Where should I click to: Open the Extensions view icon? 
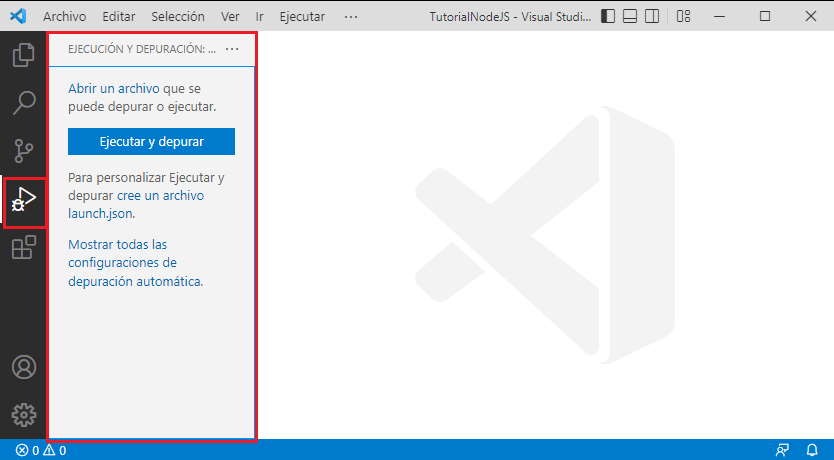pyautogui.click(x=24, y=247)
